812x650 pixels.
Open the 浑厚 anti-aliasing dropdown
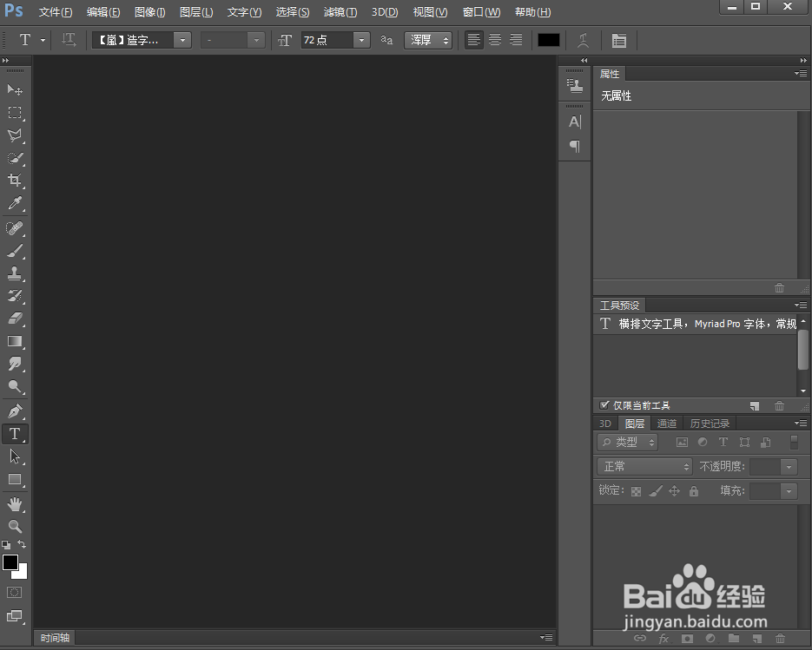point(428,40)
